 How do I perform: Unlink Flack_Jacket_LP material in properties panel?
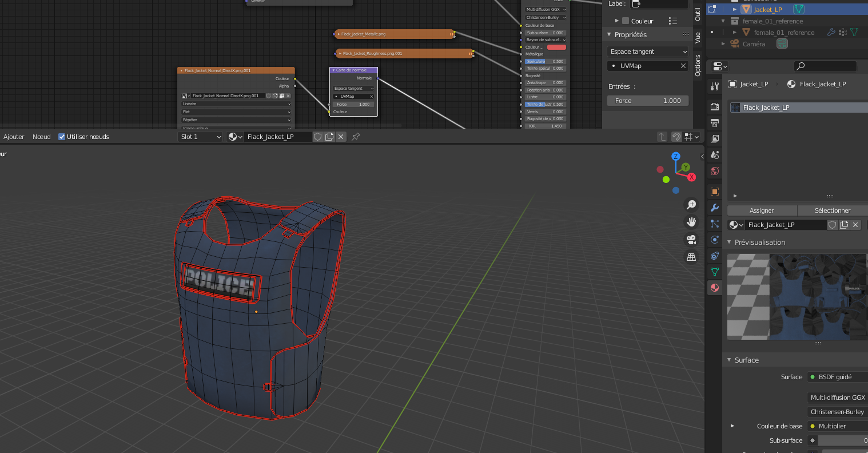coord(855,225)
